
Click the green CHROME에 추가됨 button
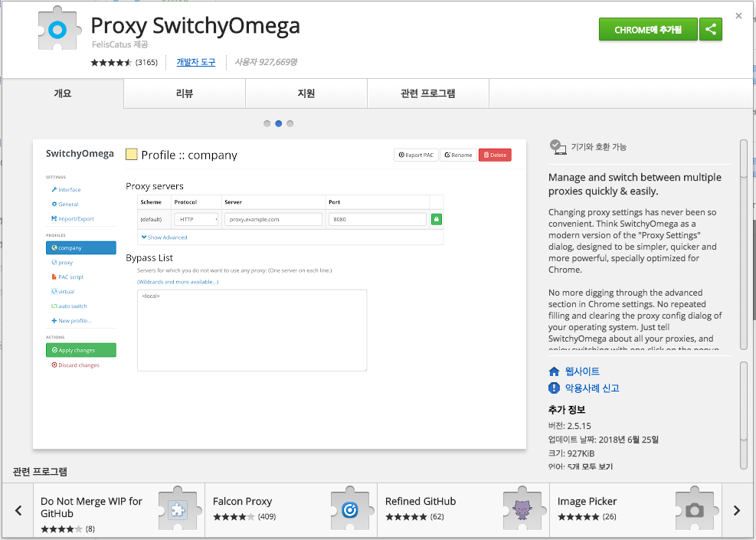pyautogui.click(x=648, y=30)
